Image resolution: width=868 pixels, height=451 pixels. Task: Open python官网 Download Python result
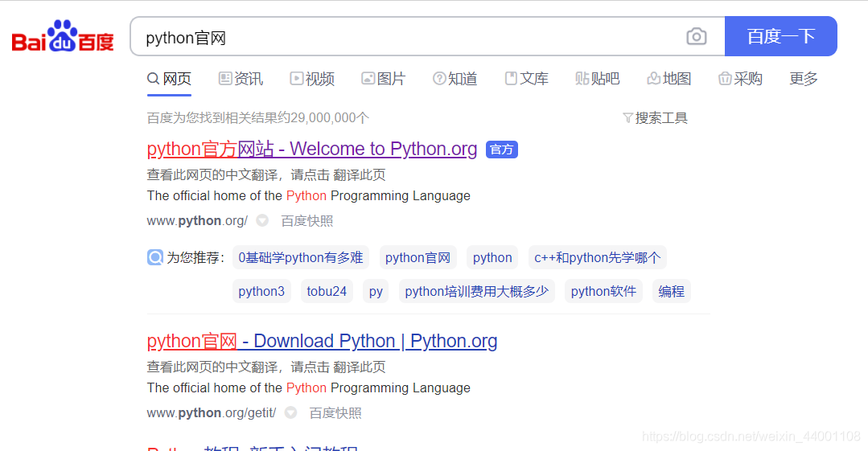(x=322, y=341)
